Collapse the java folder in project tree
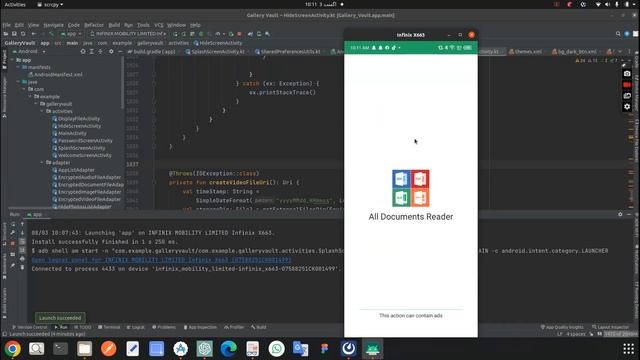 coord(19,82)
